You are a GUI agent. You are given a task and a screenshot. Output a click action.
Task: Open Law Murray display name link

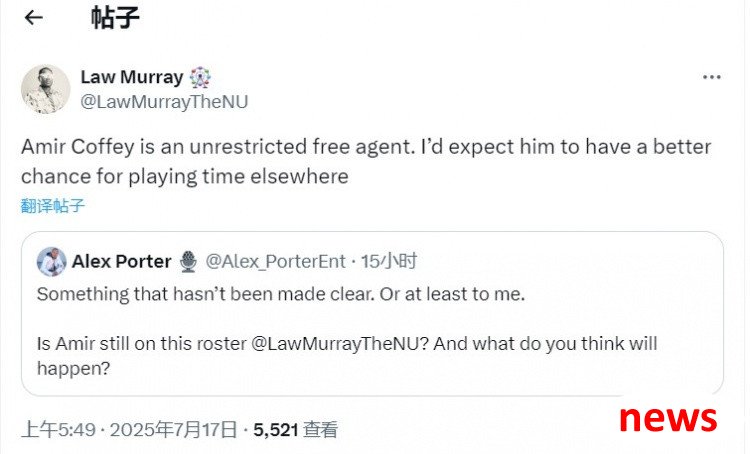coord(131,77)
